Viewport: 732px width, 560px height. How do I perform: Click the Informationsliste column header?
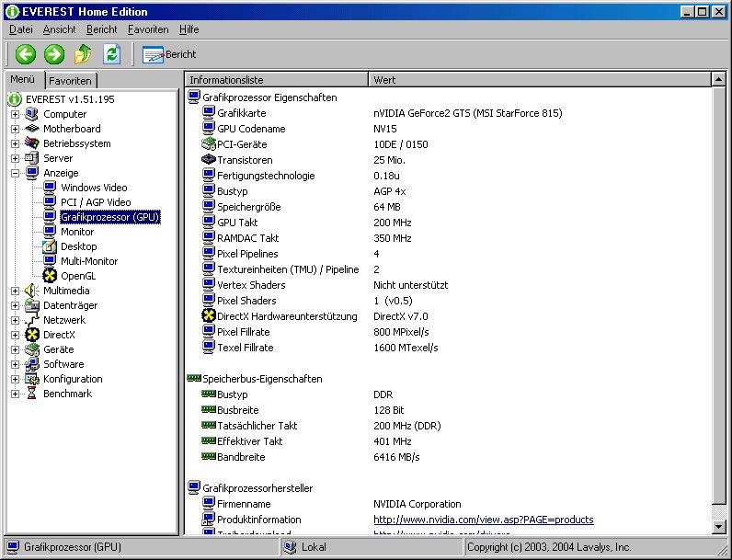[277, 80]
